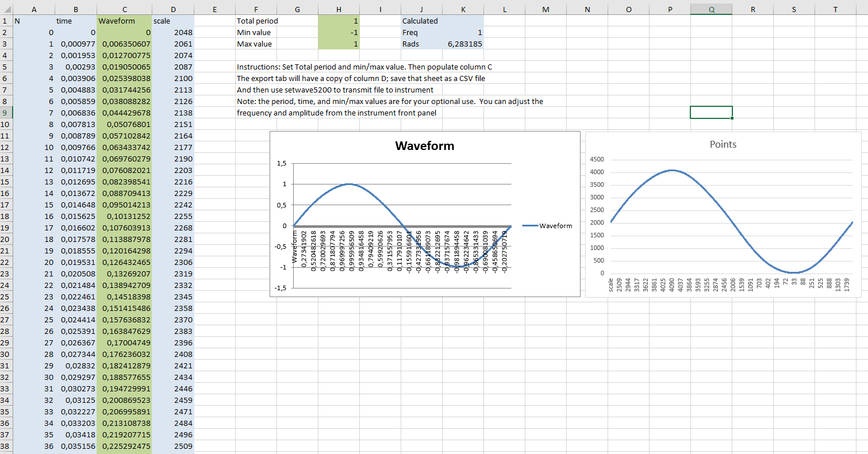Screen dimensions: 868x454
Task: Click time value 0,000977
Action: click(x=76, y=44)
